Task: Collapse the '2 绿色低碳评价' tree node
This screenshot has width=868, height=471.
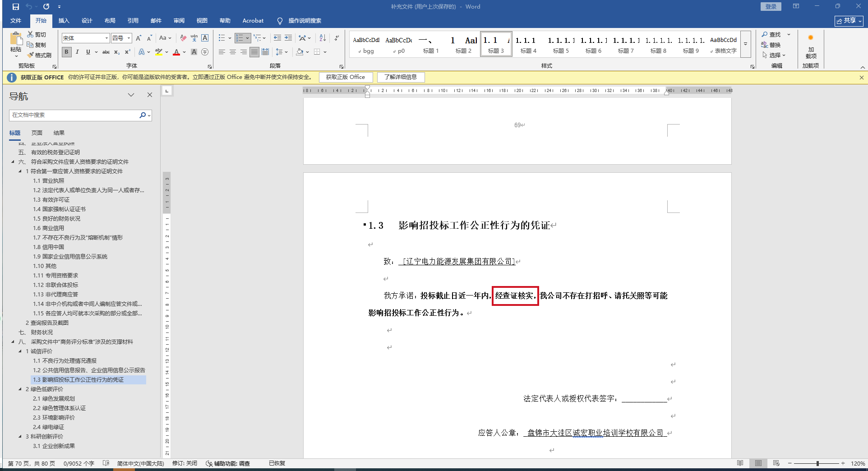Action: pos(20,389)
